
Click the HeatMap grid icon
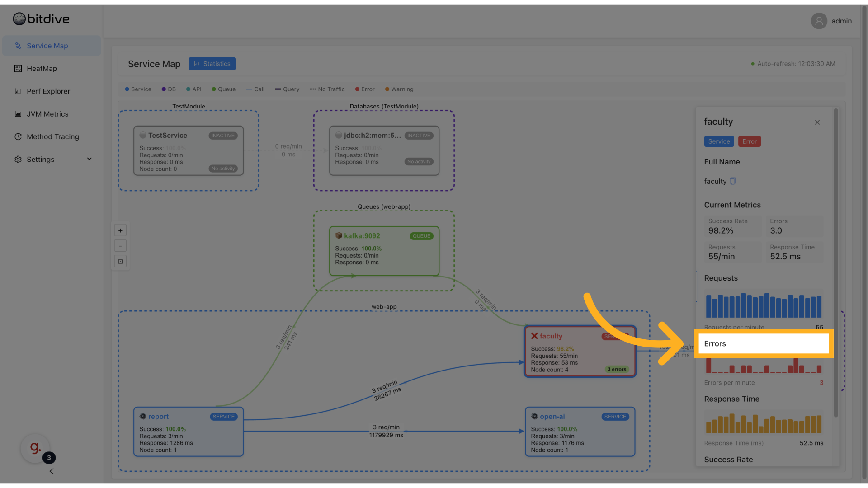click(18, 68)
